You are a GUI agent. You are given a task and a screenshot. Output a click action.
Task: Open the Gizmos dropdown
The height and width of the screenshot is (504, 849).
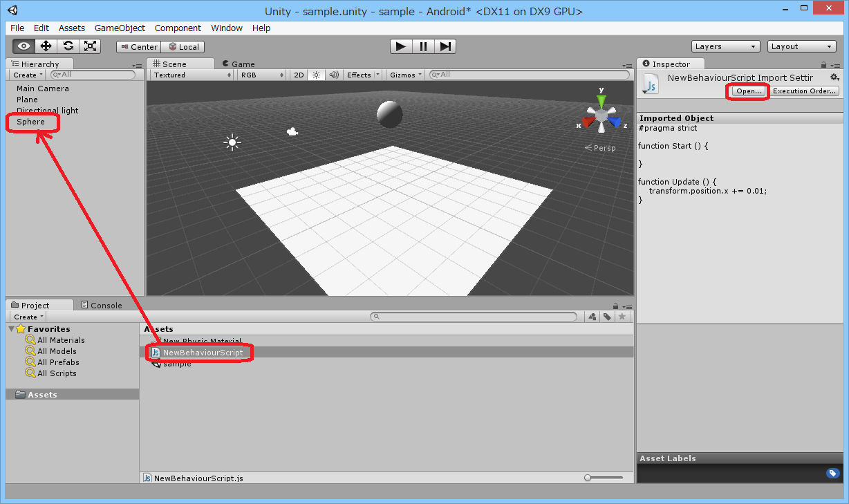pos(405,75)
